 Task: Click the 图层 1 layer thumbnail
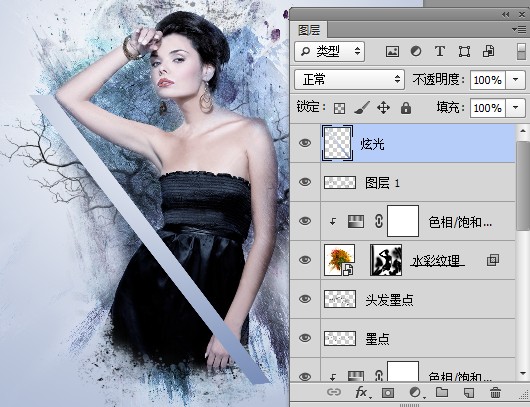coord(340,183)
